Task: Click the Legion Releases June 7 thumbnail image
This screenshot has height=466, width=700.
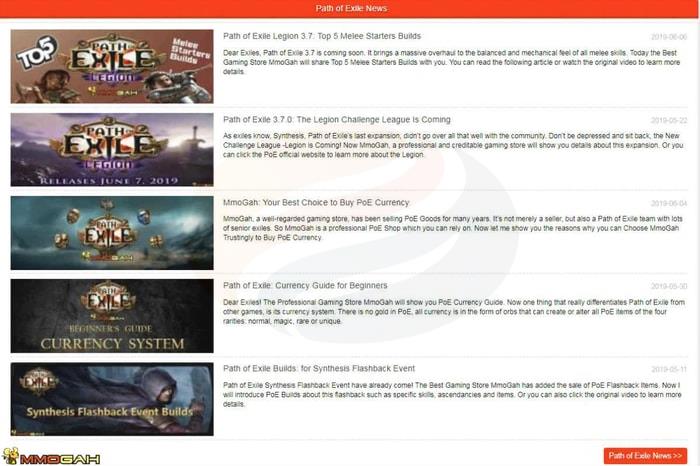Action: click(x=111, y=150)
